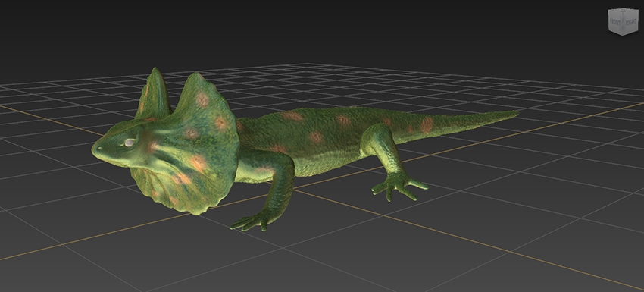The width and height of the screenshot is (644, 292).
Task: Click the RIGHT face of the ViewCube
Action: click(630, 22)
